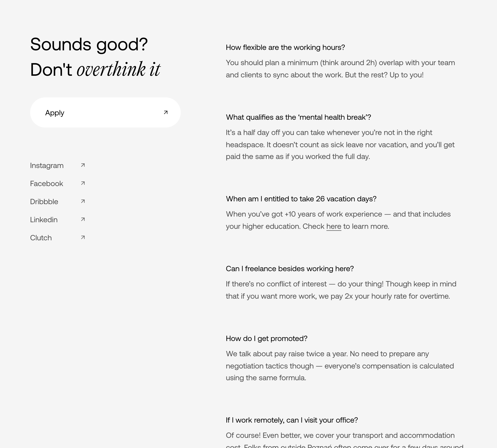
Task: Click the arrow icon beside Dribbble
Action: 83,201
